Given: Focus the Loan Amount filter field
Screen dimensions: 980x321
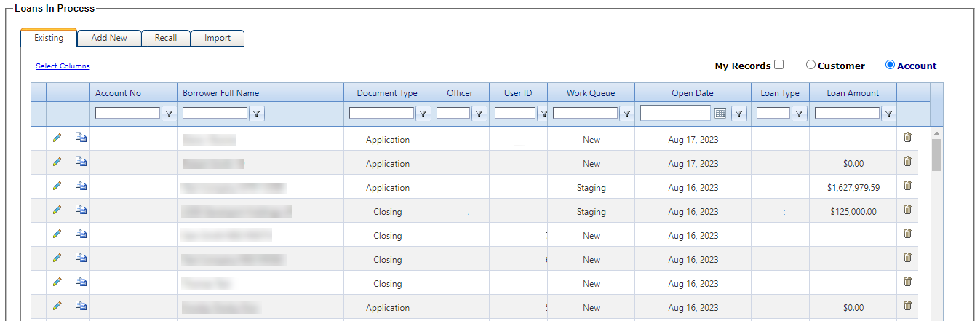Looking at the screenshot, I should click(x=848, y=113).
